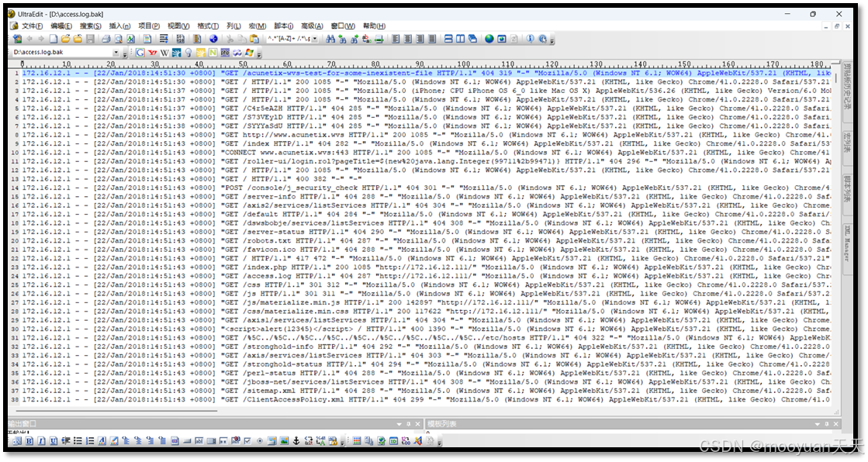Viewport: 868px width, 462px height.
Task: Click line 30 with script alert request
Action: point(427,329)
